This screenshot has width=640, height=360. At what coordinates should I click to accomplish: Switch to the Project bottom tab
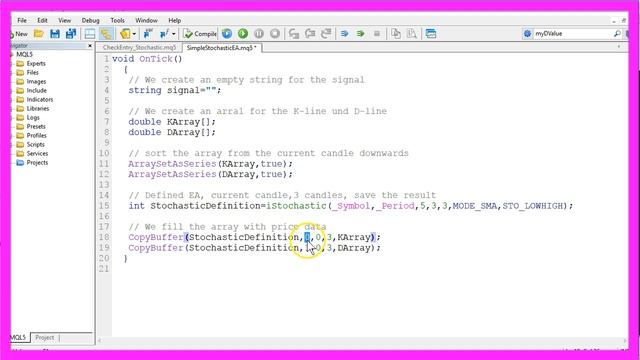[x=44, y=338]
